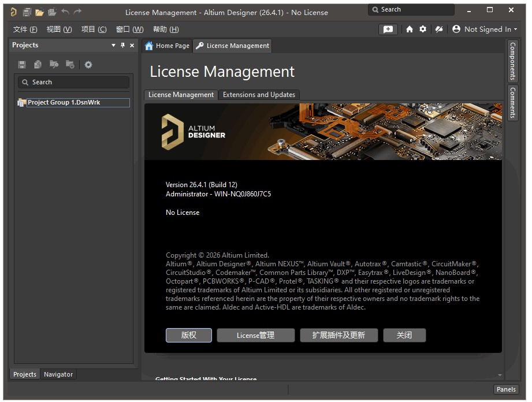
Task: Click the open folder icon in title bar
Action: point(39,12)
